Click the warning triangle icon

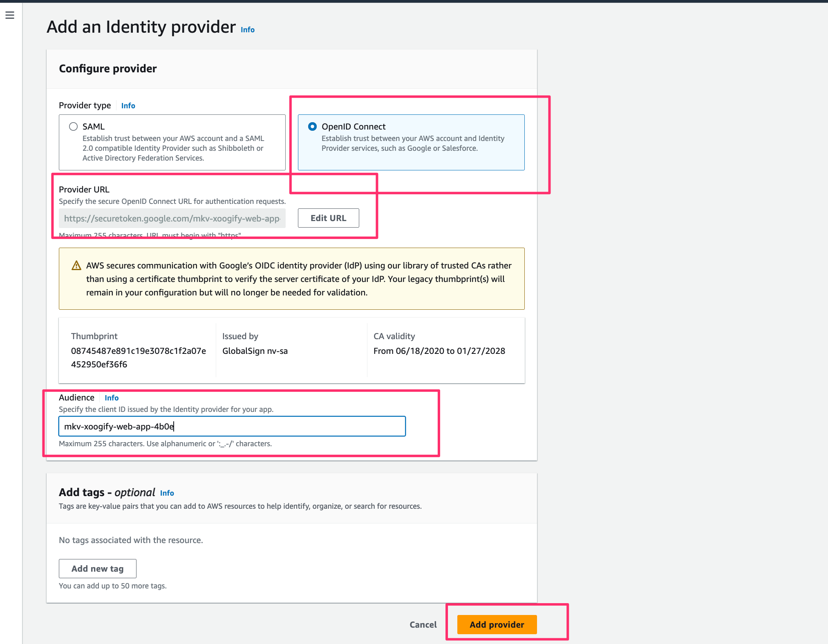click(76, 266)
